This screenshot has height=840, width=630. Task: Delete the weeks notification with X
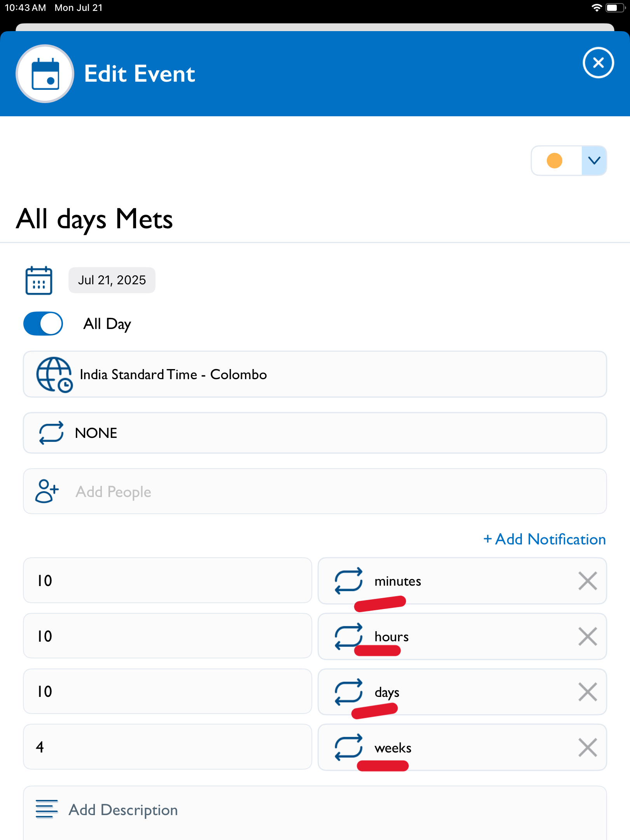point(588,747)
